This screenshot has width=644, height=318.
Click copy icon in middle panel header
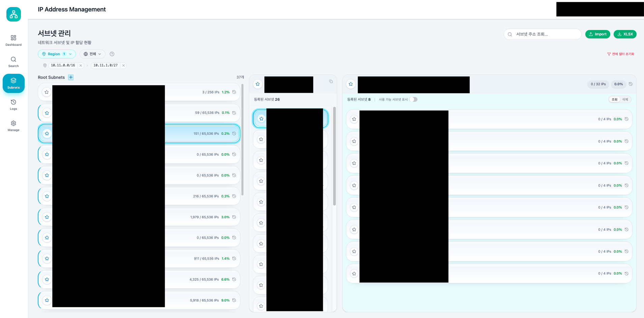pos(331,82)
